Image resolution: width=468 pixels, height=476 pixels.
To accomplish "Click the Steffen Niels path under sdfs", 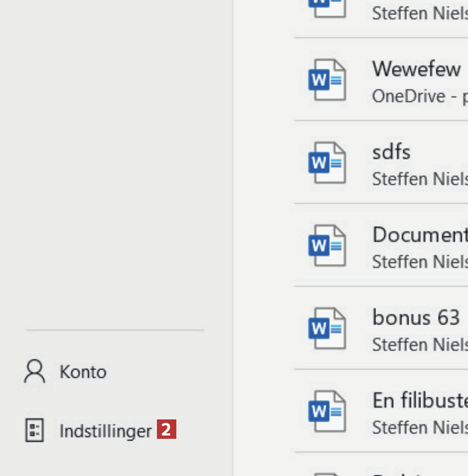I will pos(419,179).
